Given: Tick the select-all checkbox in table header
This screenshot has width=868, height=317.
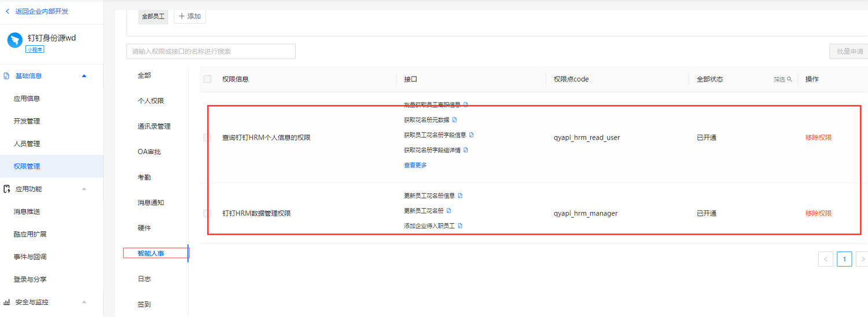Looking at the screenshot, I should [207, 79].
